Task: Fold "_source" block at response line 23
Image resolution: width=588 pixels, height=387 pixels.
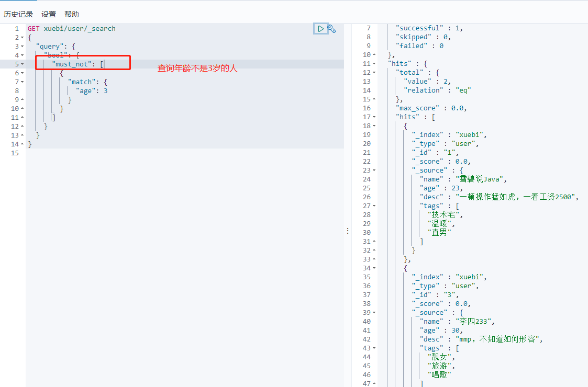Action: pyautogui.click(x=374, y=170)
